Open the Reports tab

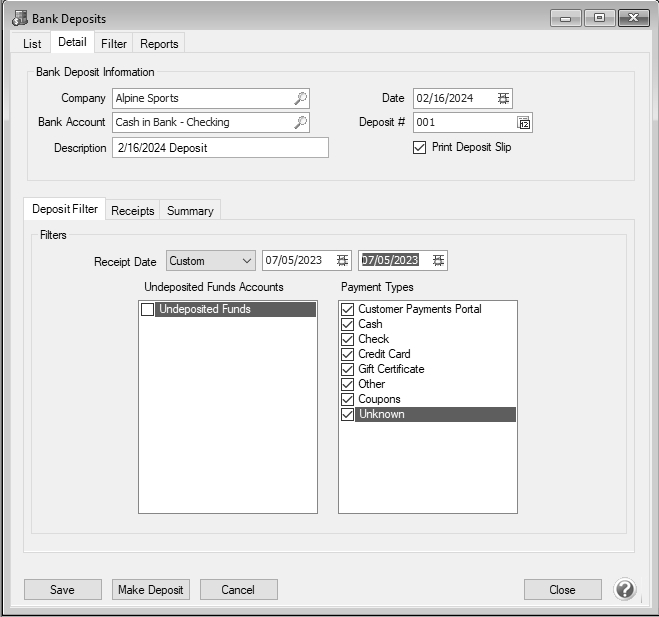click(x=159, y=44)
